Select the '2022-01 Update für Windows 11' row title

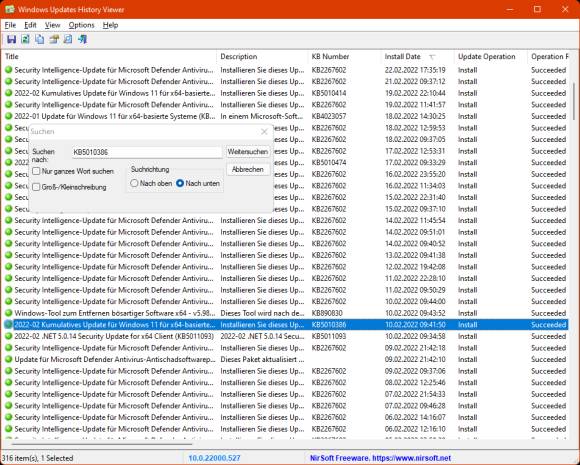[x=115, y=116]
